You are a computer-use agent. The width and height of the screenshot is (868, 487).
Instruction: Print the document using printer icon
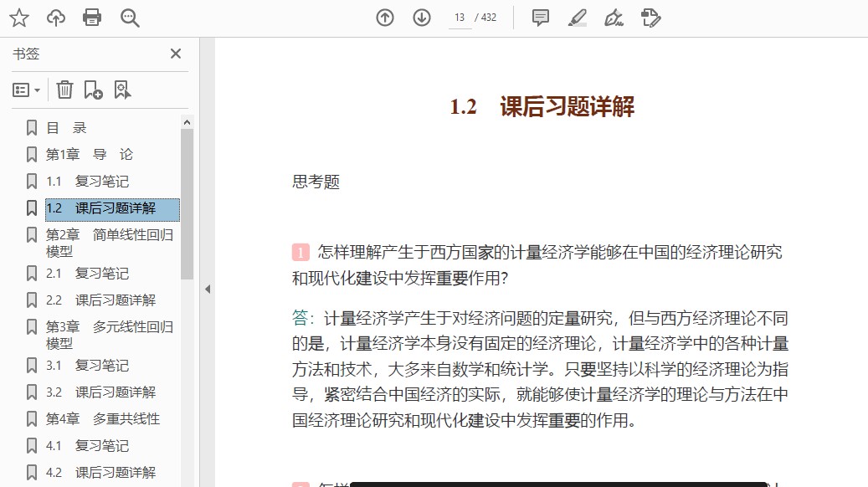(92, 18)
